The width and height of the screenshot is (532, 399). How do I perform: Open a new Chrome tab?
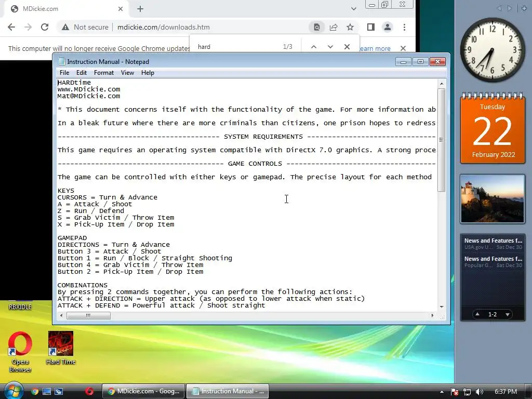point(140,9)
